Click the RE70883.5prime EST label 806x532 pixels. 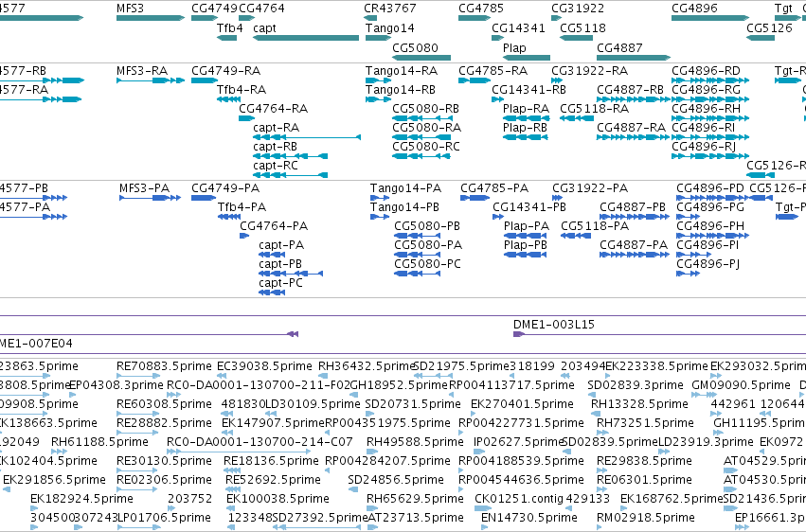click(x=164, y=366)
